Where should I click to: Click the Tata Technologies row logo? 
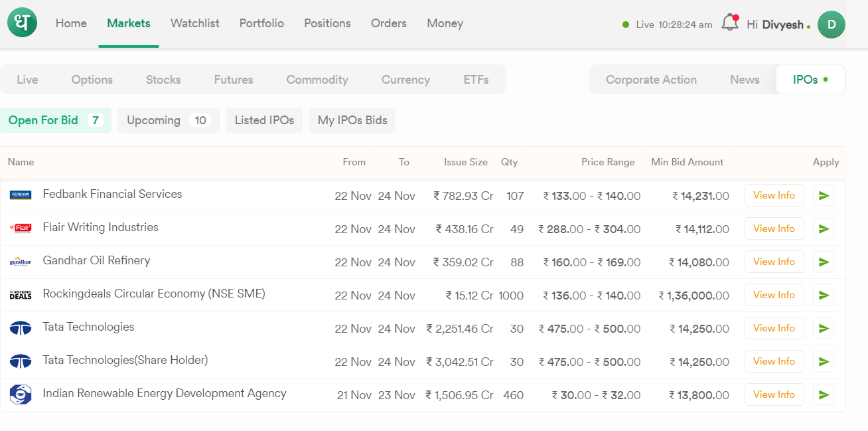coord(21,328)
